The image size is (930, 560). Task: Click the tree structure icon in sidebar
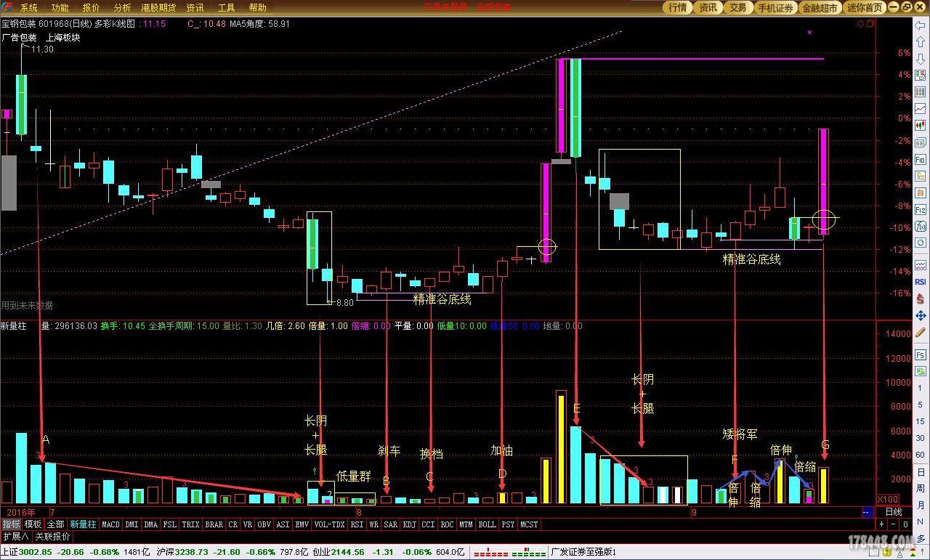pos(920,175)
